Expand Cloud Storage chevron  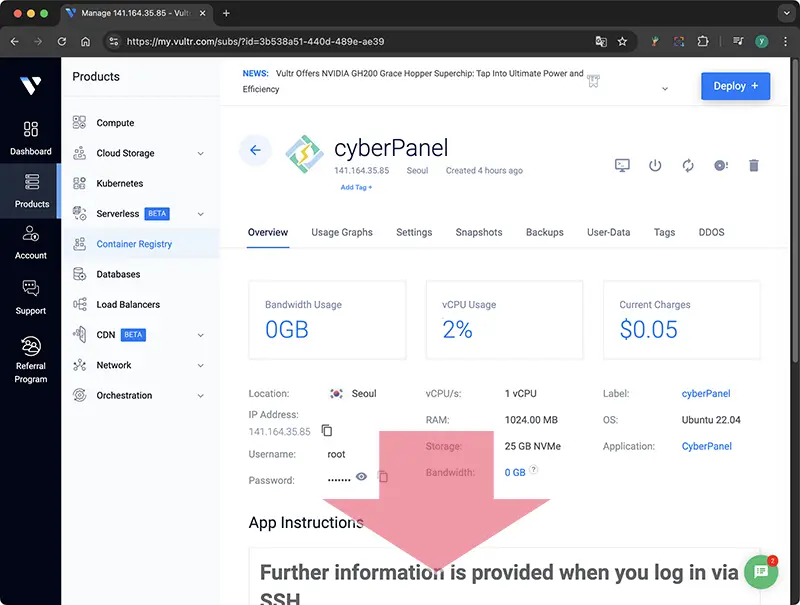point(201,154)
